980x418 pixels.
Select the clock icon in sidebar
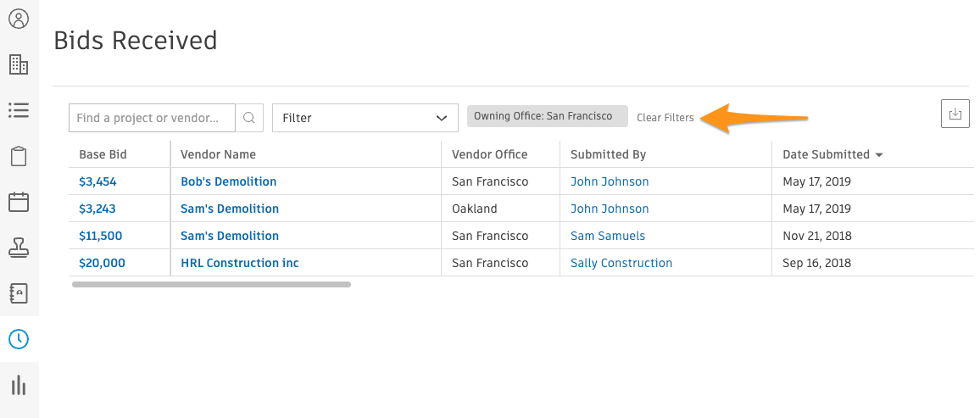click(18, 339)
